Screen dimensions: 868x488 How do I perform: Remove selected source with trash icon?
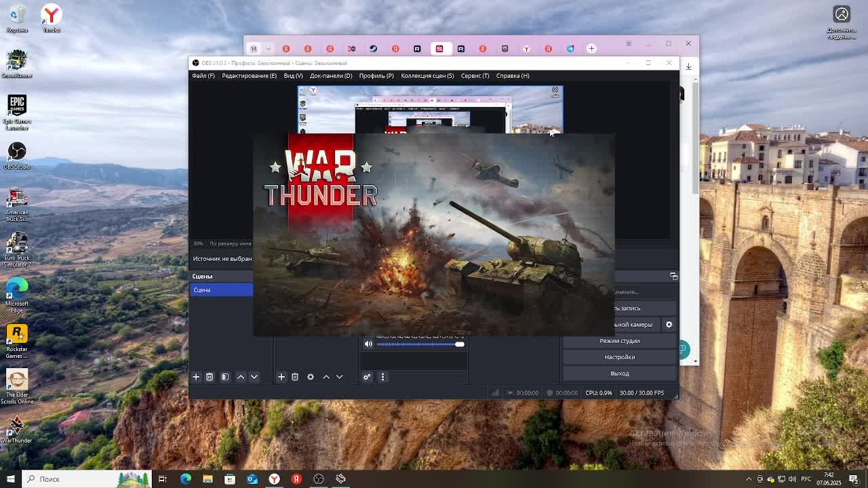click(295, 377)
